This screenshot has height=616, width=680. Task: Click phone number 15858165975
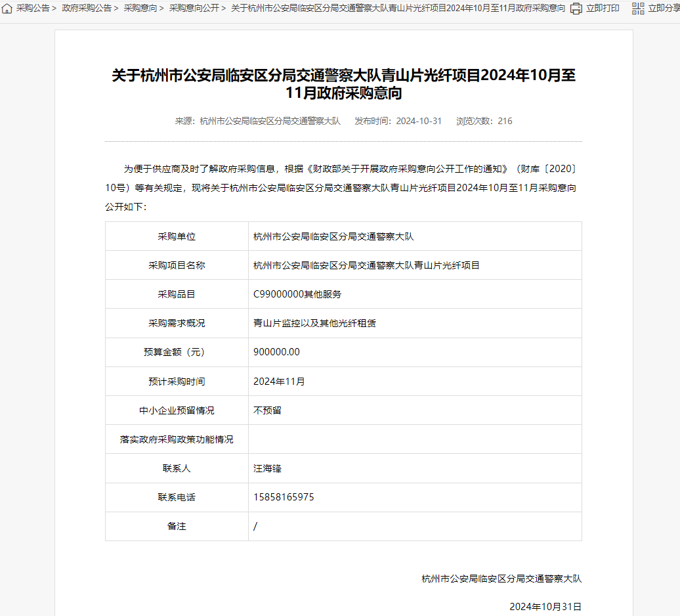pyautogui.click(x=284, y=497)
